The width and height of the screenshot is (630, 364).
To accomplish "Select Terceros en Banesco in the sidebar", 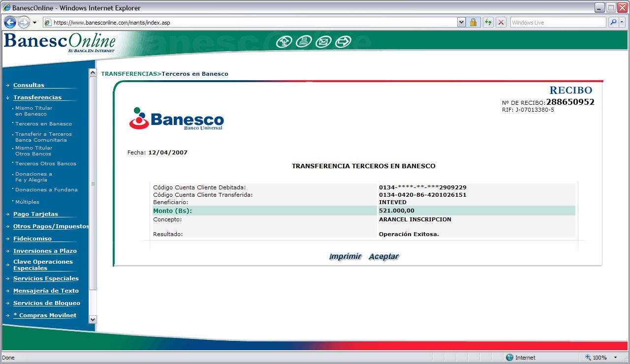I will tap(43, 124).
